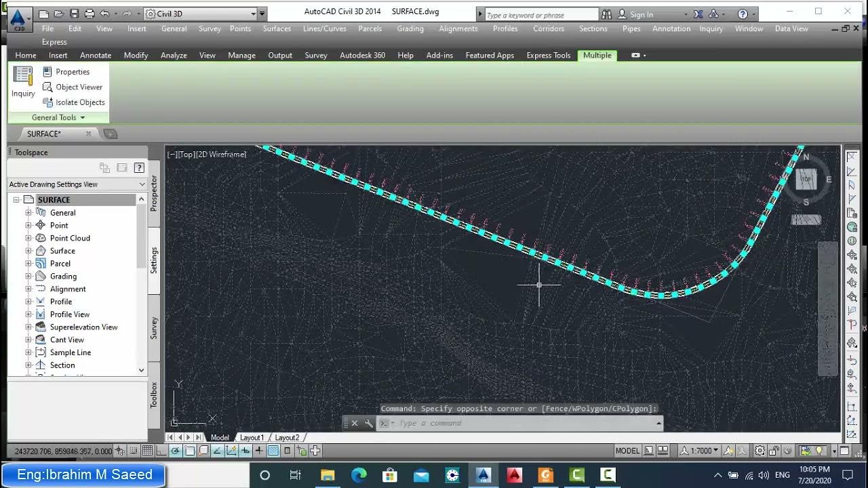Open the Toolspace help question mark icon
The height and width of the screenshot is (488, 868).
point(139,167)
